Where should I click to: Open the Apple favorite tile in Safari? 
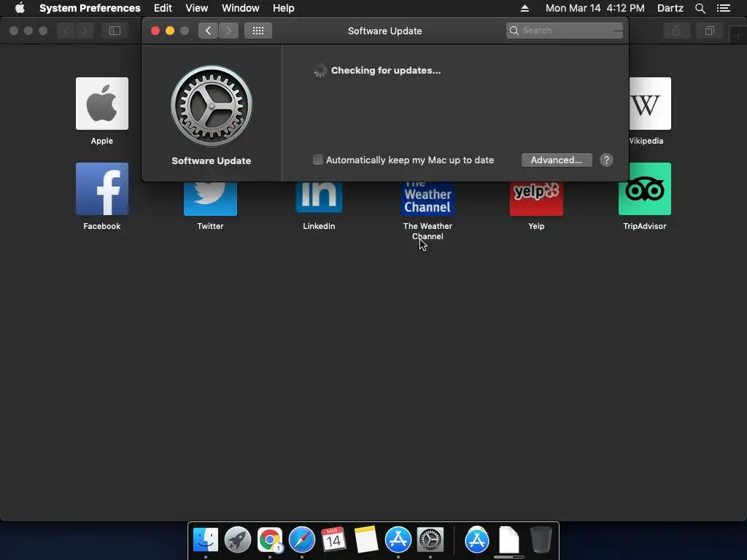[102, 104]
